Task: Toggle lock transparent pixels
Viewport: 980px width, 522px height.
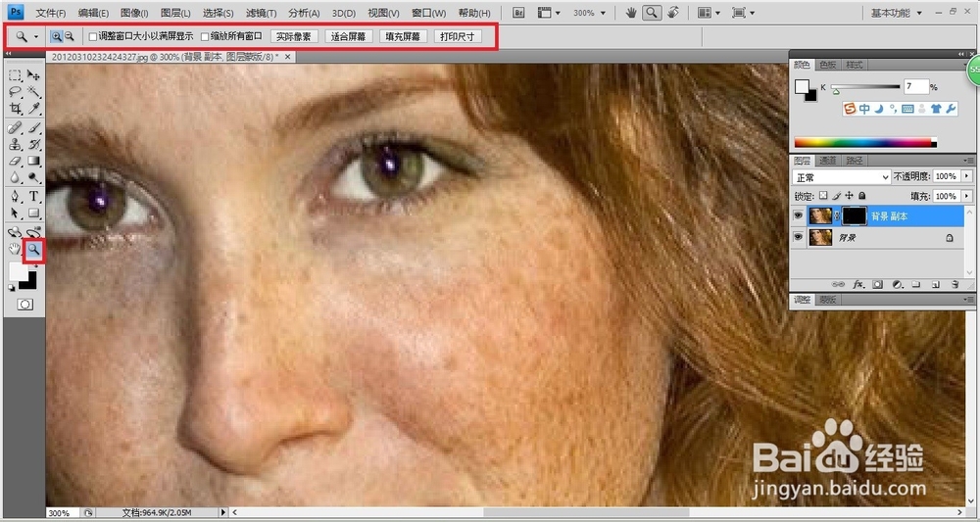Action: (823, 196)
